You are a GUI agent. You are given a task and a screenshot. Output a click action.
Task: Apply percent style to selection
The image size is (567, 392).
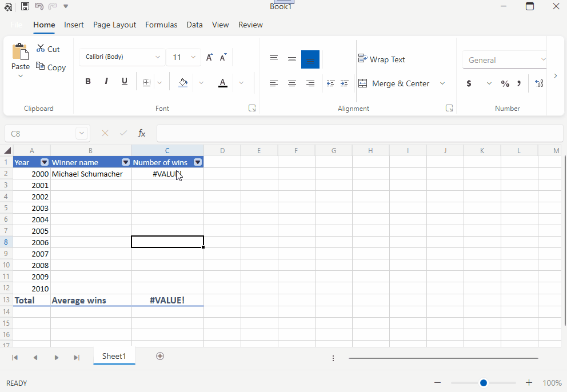505,83
